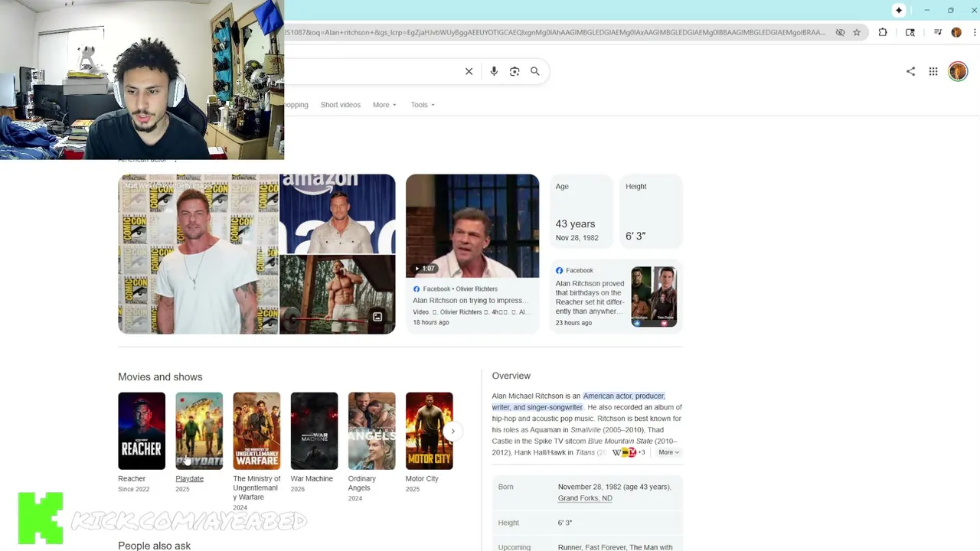Click the Gemini sparkle icon in the title bar
The width and height of the screenshot is (980, 551).
[899, 10]
